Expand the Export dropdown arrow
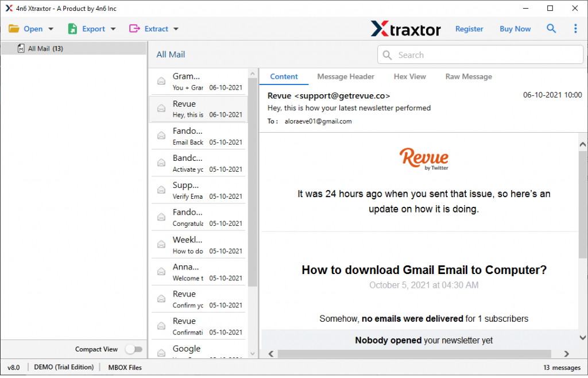 pyautogui.click(x=113, y=28)
